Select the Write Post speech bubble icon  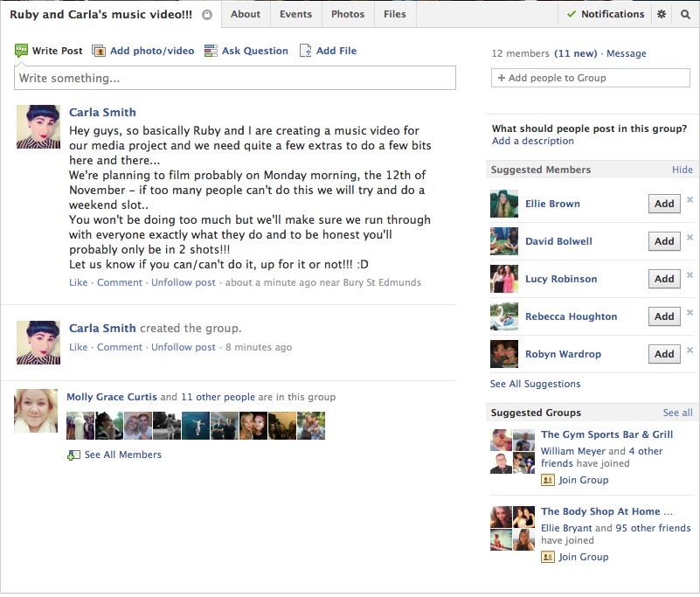(x=21, y=51)
